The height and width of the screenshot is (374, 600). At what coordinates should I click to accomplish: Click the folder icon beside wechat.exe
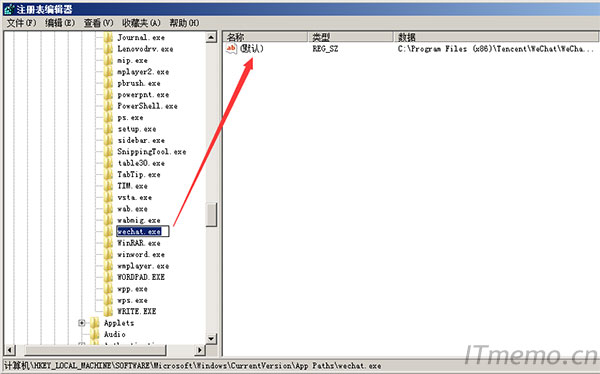click(x=108, y=232)
